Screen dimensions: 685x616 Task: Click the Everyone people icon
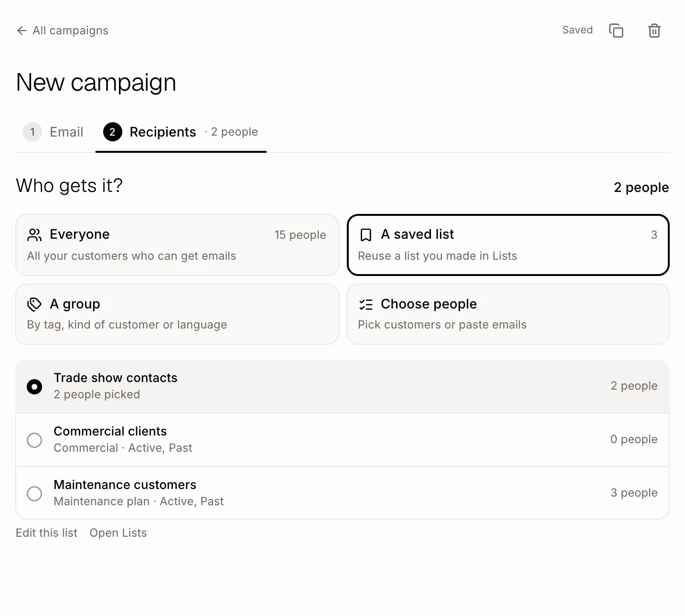click(34, 235)
